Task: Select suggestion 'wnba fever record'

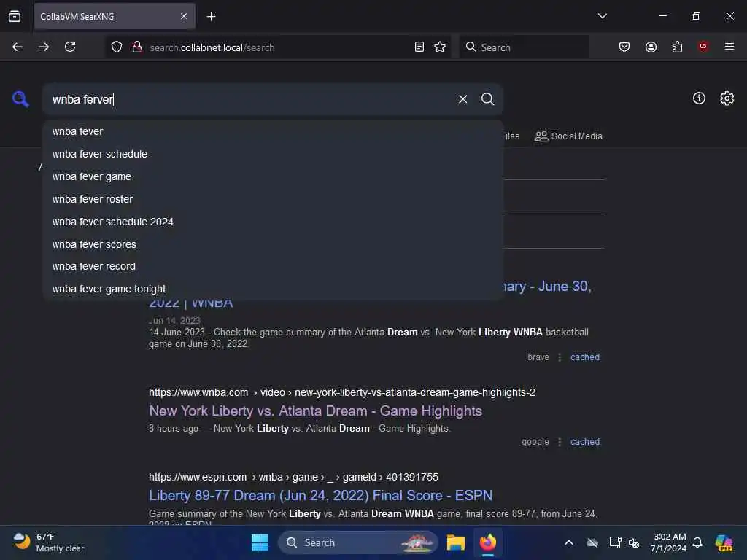Action: (273, 266)
